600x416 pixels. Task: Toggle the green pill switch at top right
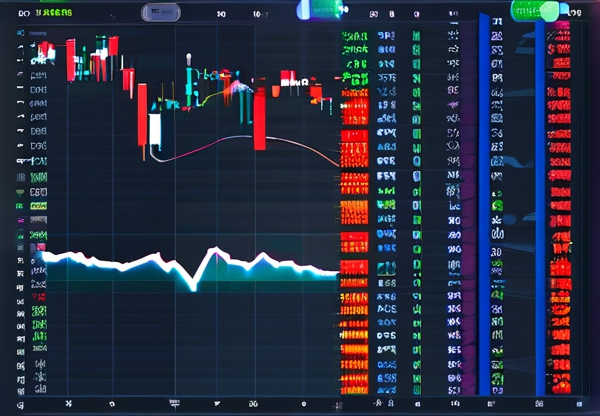tap(534, 11)
